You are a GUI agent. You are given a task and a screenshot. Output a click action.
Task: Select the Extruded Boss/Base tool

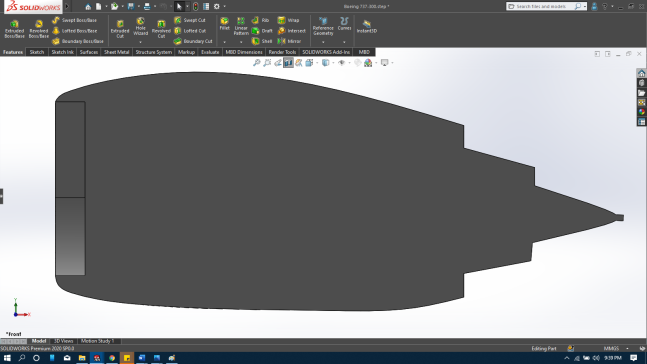tap(14, 28)
